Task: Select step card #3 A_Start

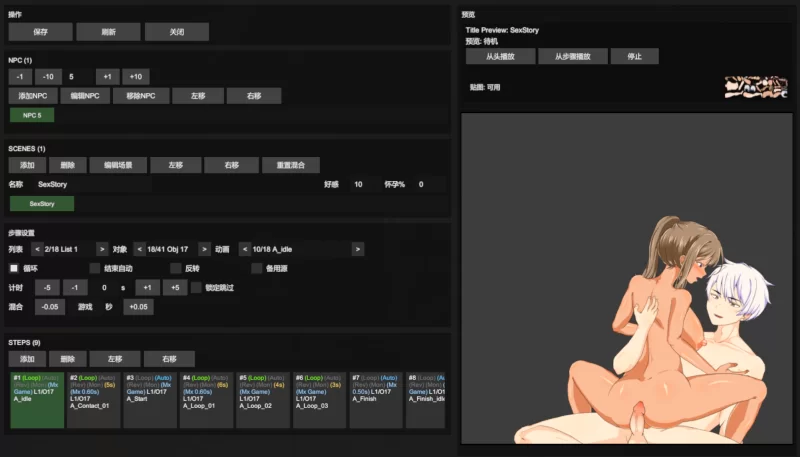Action: tap(150, 400)
